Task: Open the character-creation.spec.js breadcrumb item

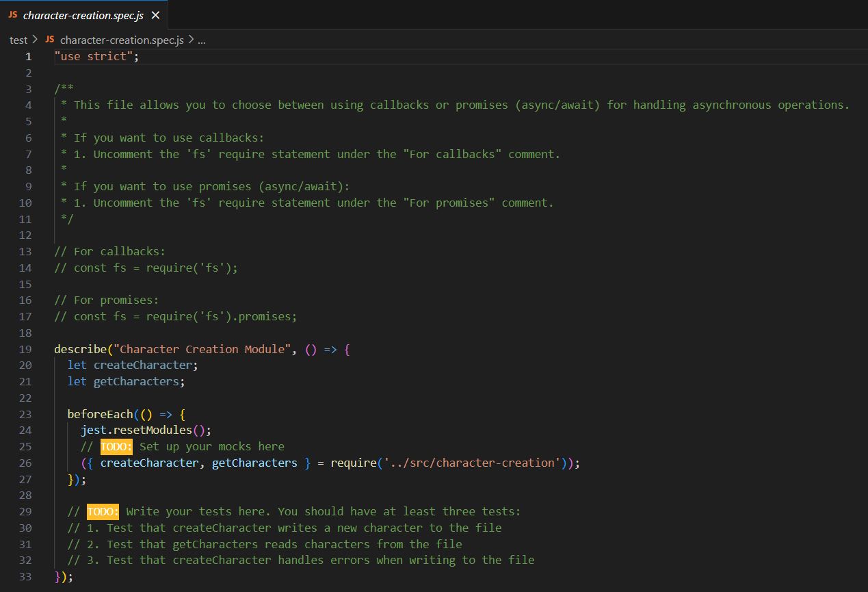Action: click(x=122, y=40)
